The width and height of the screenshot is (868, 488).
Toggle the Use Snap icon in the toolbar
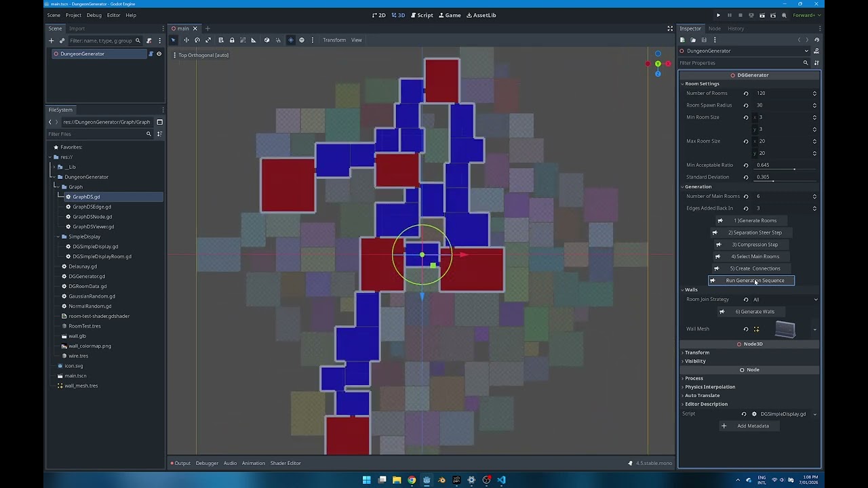coord(277,40)
